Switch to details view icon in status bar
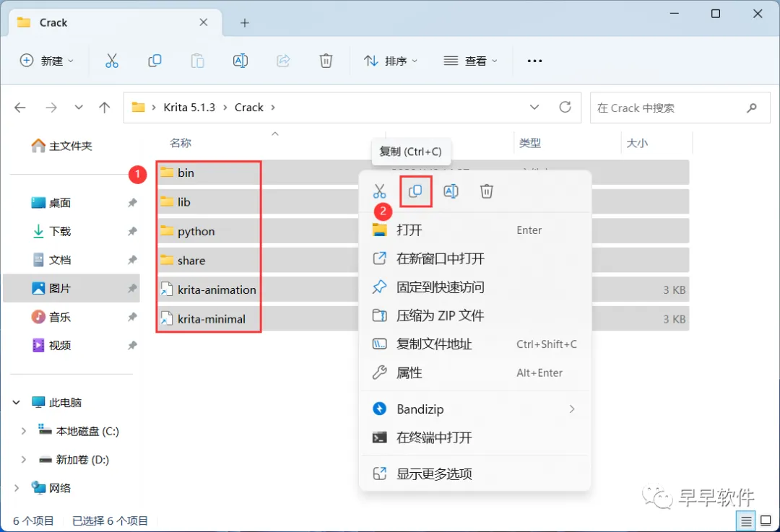Viewport: 780px width, 532px height. click(746, 521)
